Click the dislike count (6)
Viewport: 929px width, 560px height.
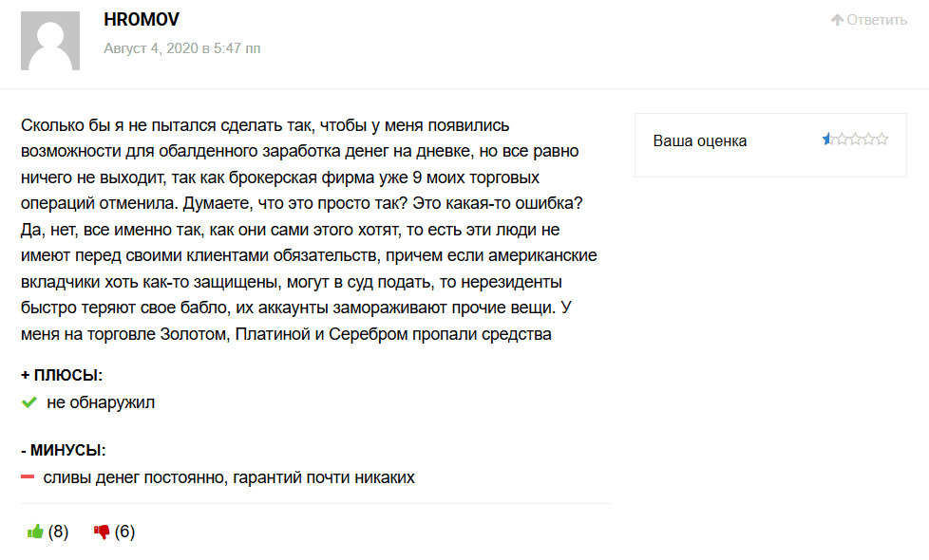coord(124,532)
